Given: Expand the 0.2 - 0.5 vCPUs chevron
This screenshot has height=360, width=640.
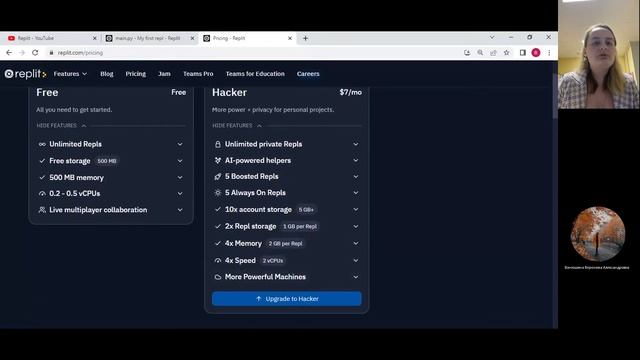Looking at the screenshot, I should [x=180, y=193].
